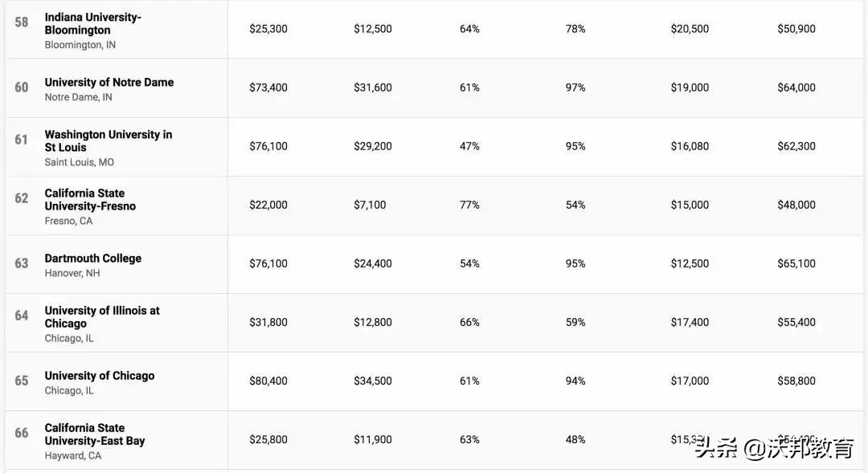Select California State University-Fresno link
Viewport: 868px width, 473px height.
tap(90, 199)
